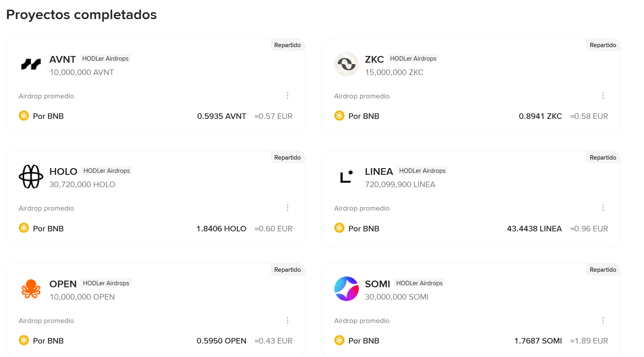
Task: Select the Repartido badge on HOLO card
Action: tap(287, 158)
